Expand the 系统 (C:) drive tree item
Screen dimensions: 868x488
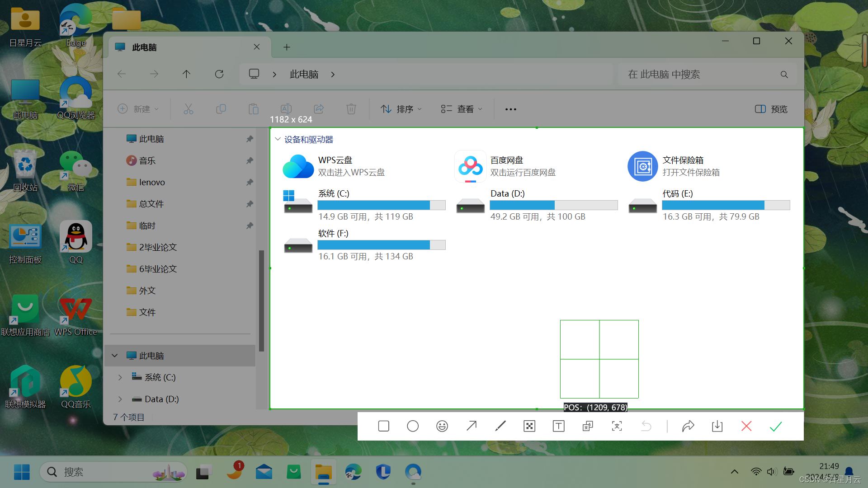(120, 376)
